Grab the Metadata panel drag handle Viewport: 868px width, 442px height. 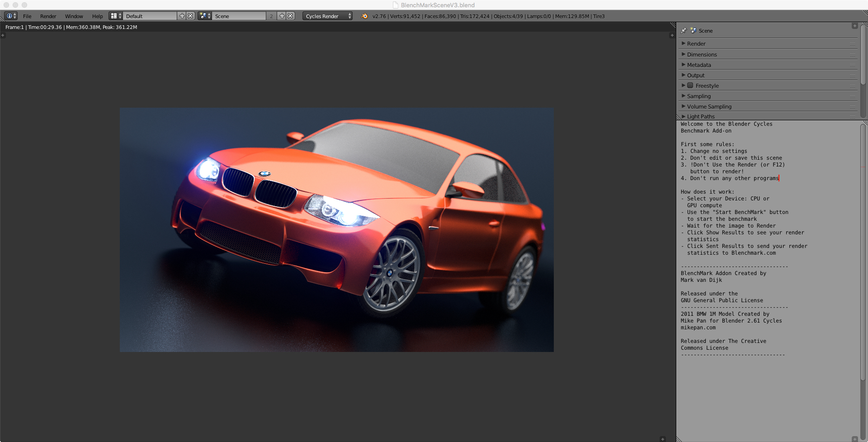click(x=853, y=65)
